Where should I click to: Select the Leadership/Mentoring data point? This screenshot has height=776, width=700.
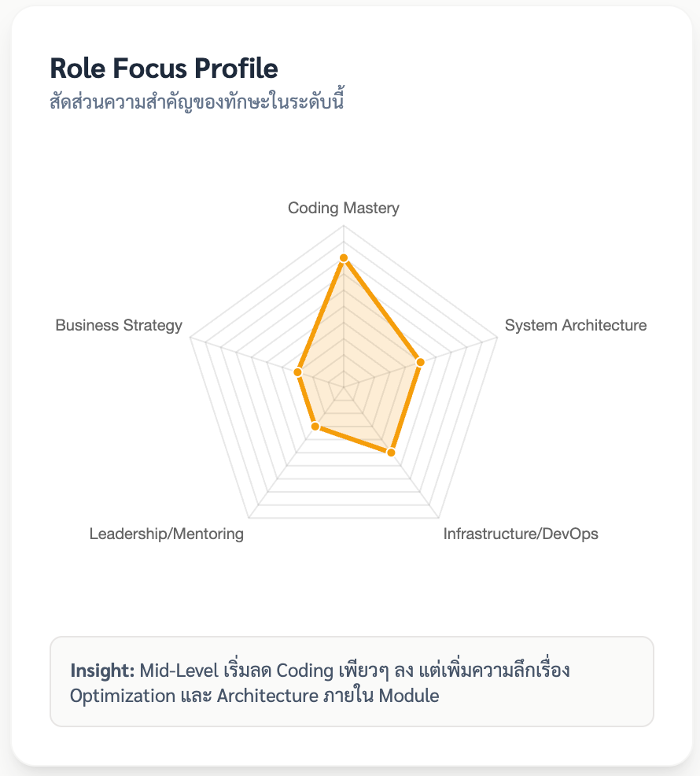[x=315, y=427]
